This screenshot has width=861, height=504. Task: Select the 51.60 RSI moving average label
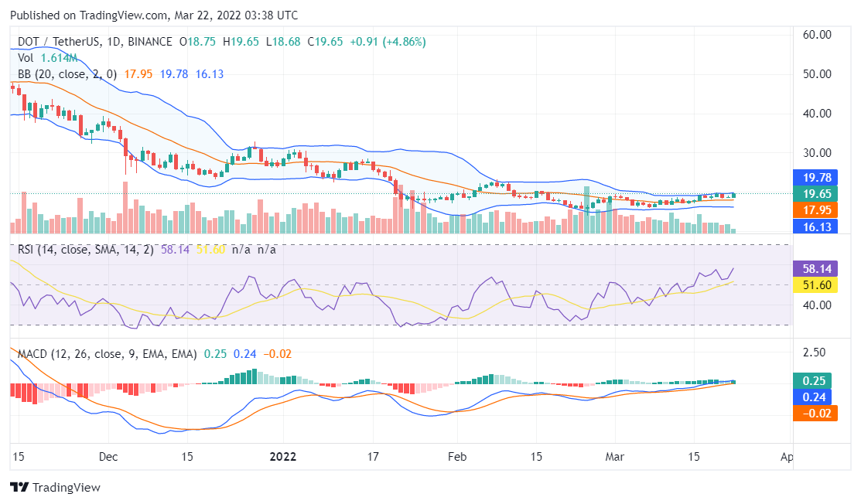click(x=816, y=285)
